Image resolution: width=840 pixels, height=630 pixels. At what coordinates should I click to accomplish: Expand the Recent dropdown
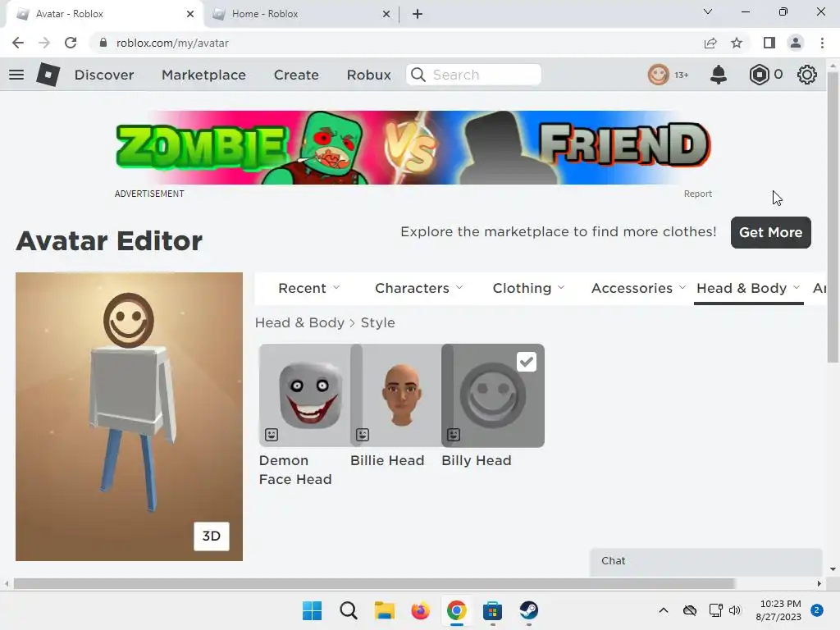(309, 288)
